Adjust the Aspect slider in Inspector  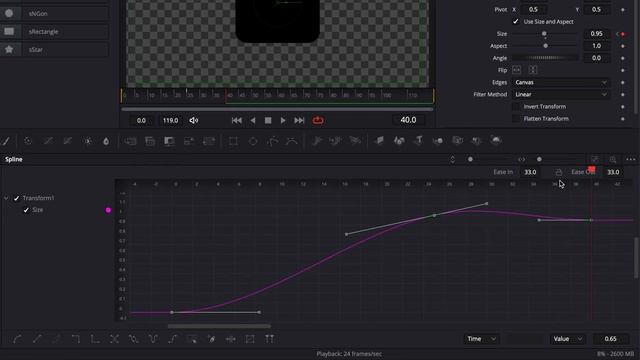pyautogui.click(x=545, y=46)
